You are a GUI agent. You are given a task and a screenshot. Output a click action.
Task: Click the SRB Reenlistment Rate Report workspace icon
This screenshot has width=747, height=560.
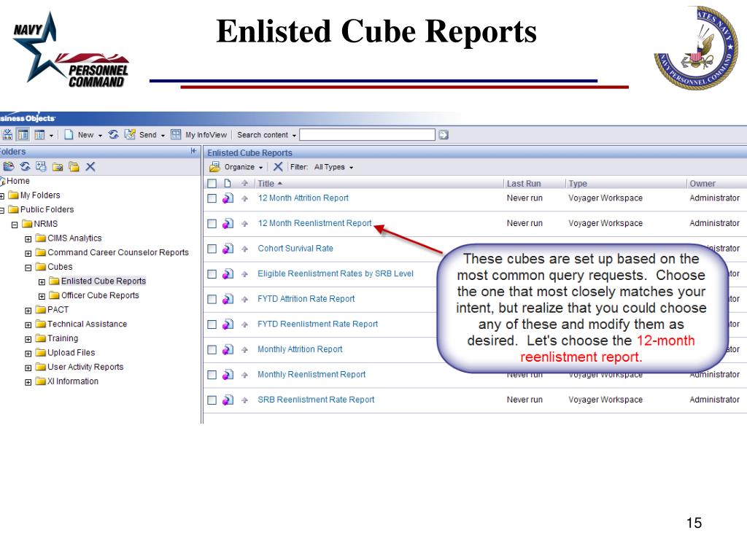coord(228,400)
